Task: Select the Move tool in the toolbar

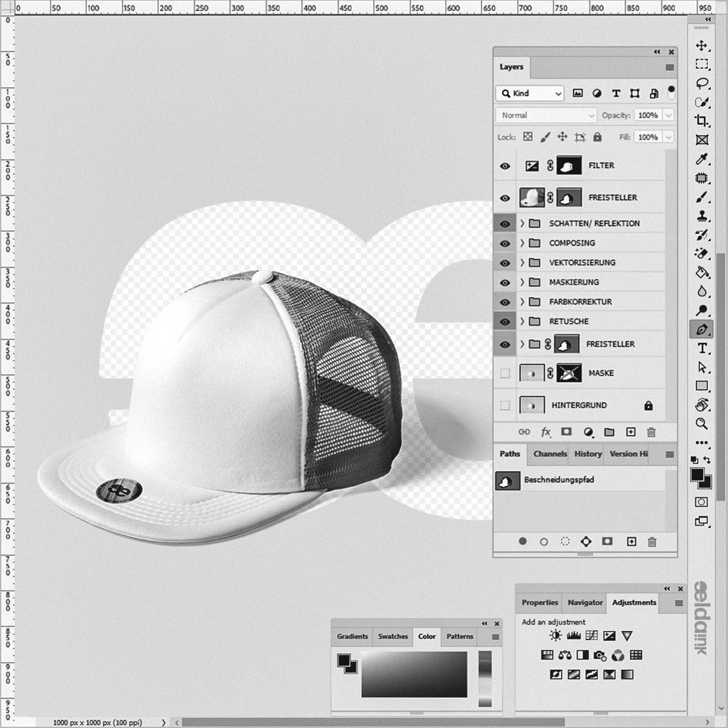Action: point(701,47)
